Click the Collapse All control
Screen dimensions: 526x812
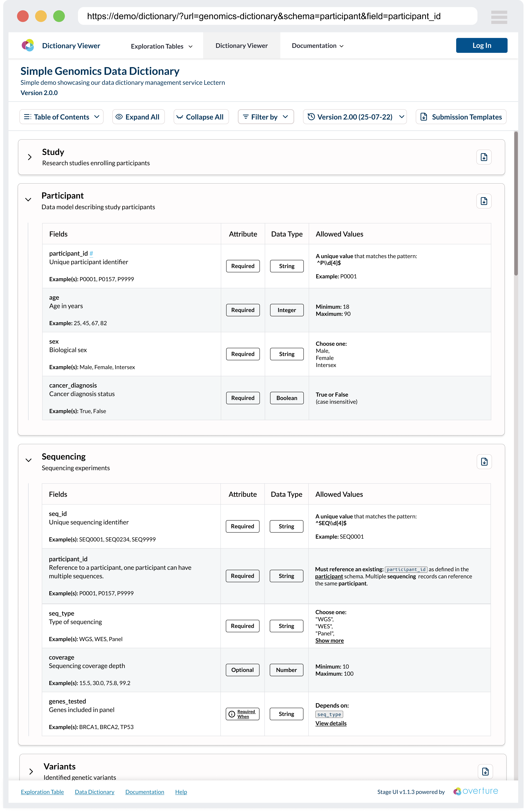click(201, 117)
